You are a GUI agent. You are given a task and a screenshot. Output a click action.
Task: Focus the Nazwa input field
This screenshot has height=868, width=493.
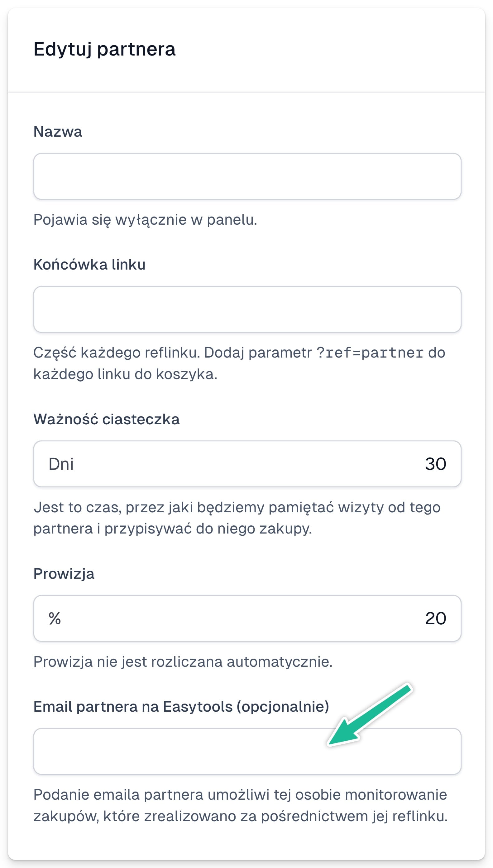247,176
